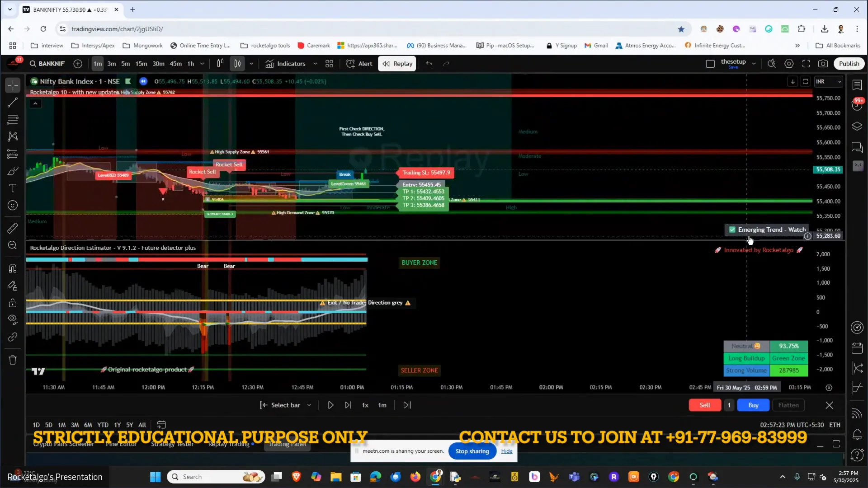Expand the timeframe list dropdown
Image resolution: width=868 pixels, height=488 pixels.
click(x=202, y=64)
